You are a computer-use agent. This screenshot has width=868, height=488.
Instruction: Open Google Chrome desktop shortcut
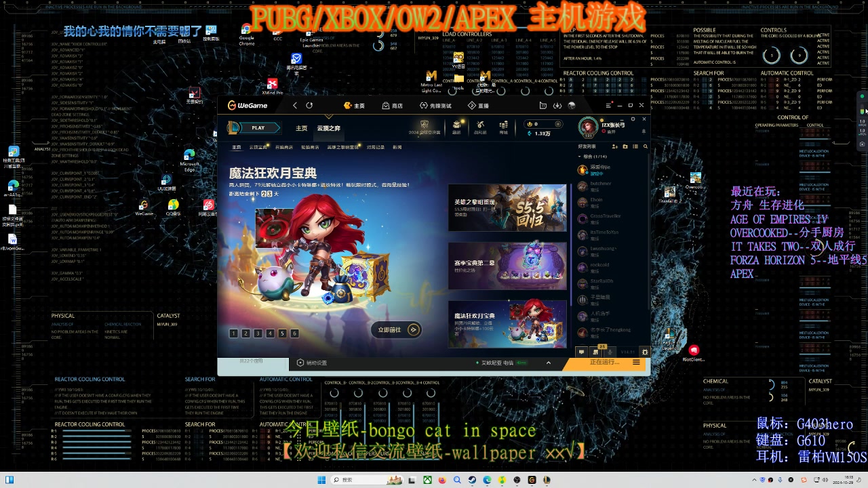pos(247,35)
